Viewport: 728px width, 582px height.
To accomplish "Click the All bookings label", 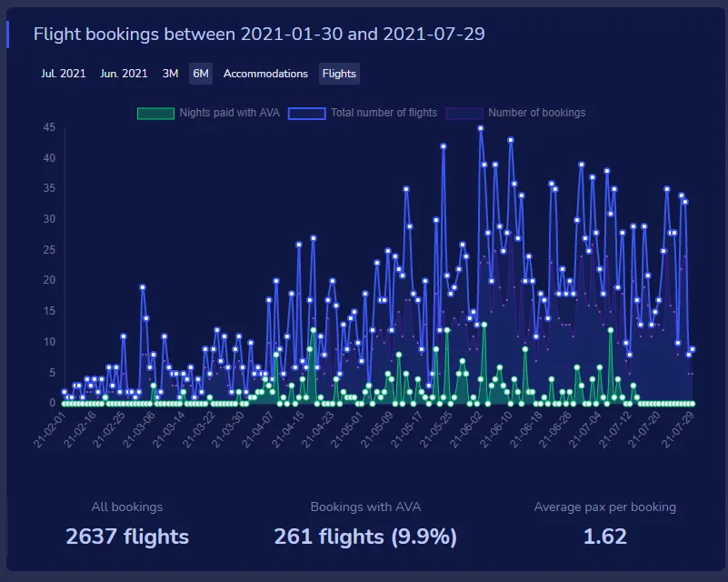I will (127, 507).
